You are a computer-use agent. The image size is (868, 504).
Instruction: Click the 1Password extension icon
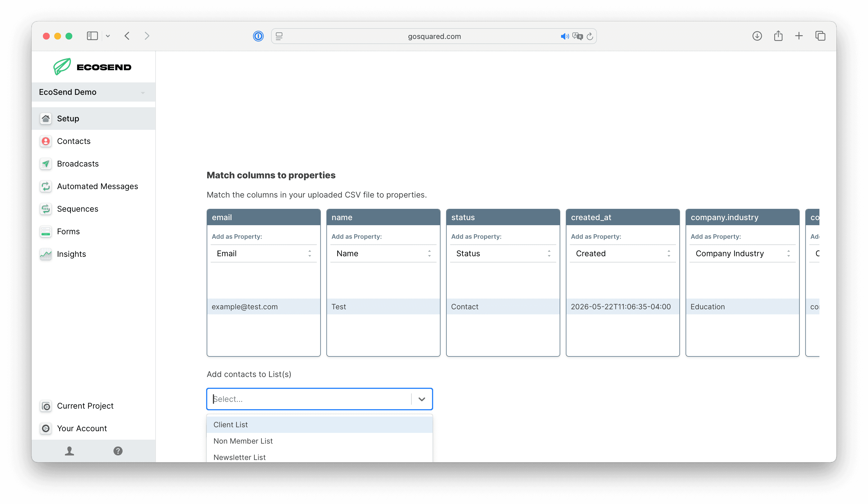coord(258,36)
